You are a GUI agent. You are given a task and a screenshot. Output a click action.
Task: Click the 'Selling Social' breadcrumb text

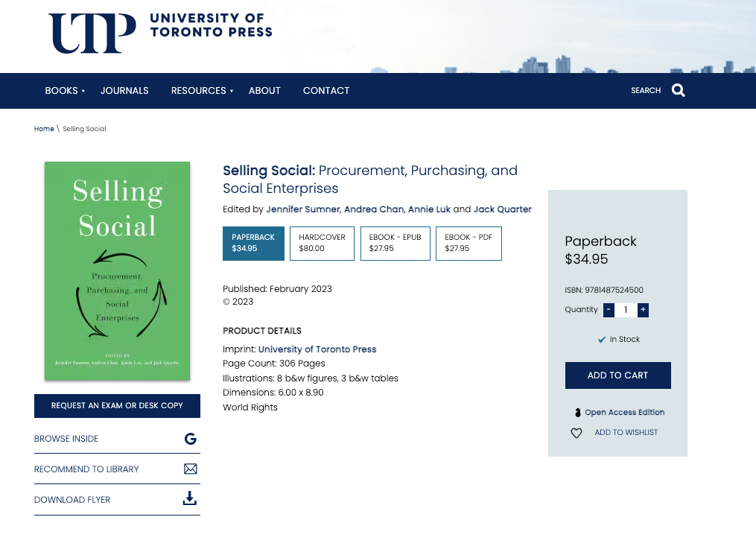coord(84,129)
